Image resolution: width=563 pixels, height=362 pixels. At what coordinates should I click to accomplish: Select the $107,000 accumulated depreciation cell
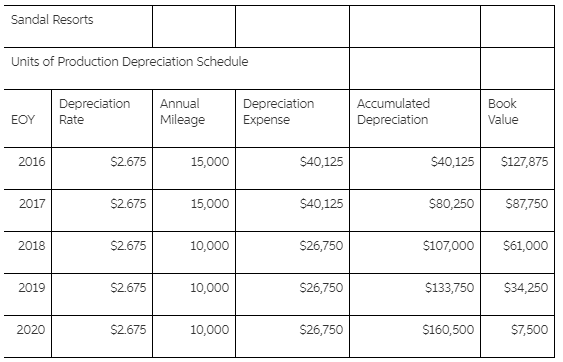pos(415,252)
